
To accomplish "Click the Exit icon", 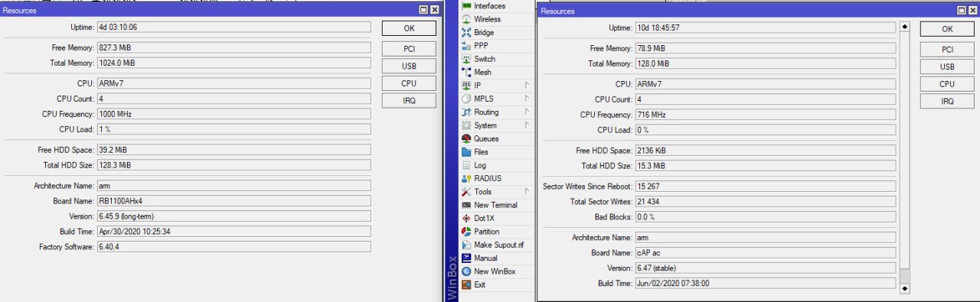I will (467, 284).
